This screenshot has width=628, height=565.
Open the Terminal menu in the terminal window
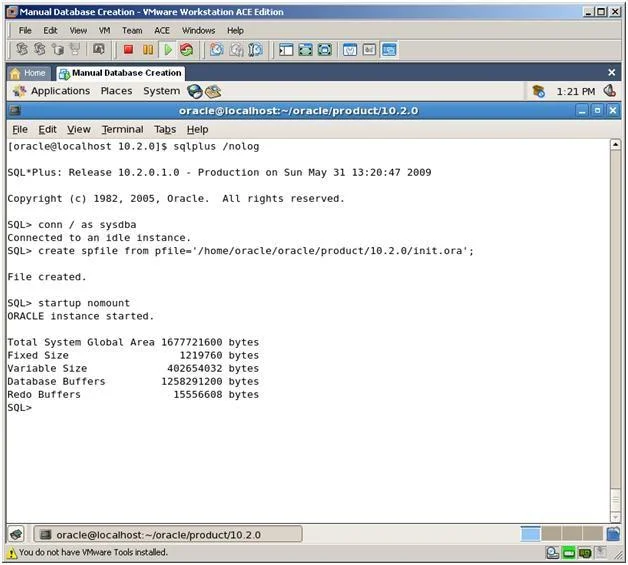pos(122,130)
